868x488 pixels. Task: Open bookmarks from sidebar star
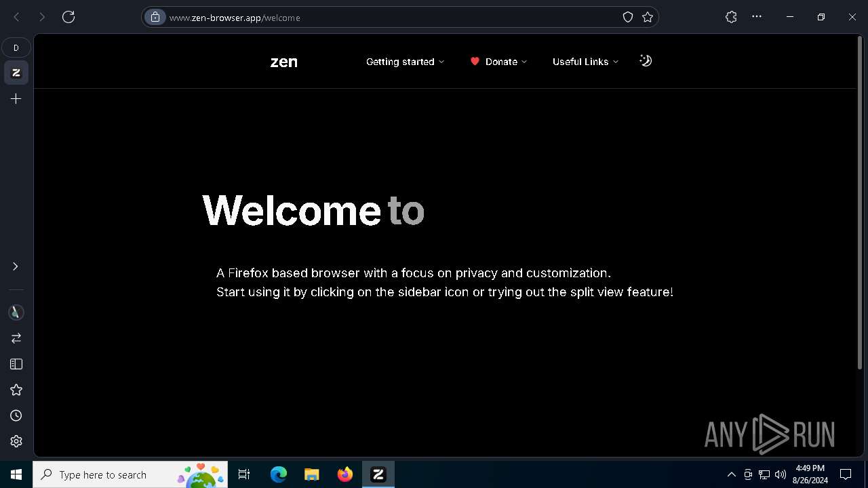(16, 390)
